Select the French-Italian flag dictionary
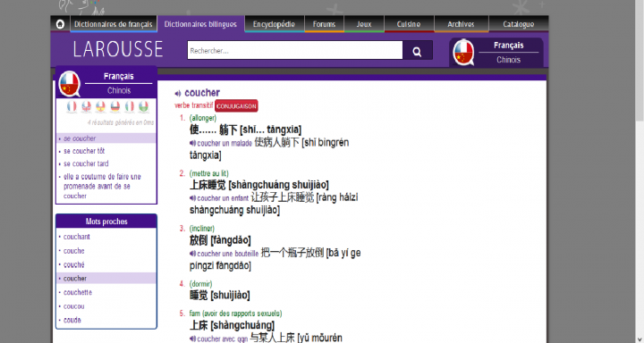Viewport: 644px width, 343px height. coord(130,107)
